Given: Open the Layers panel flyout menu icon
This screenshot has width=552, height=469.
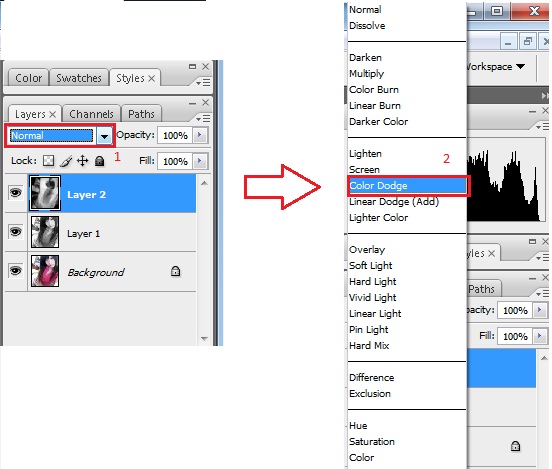Looking at the screenshot, I should click(x=203, y=119).
